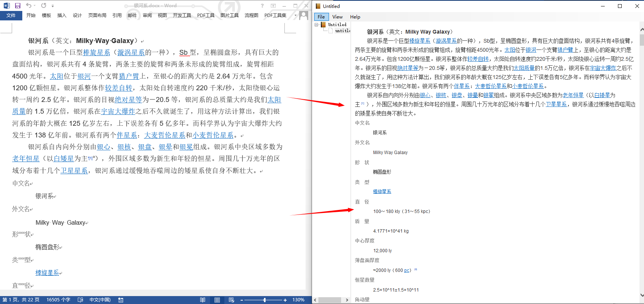Open the Help menu in Untitled window

coord(355,17)
